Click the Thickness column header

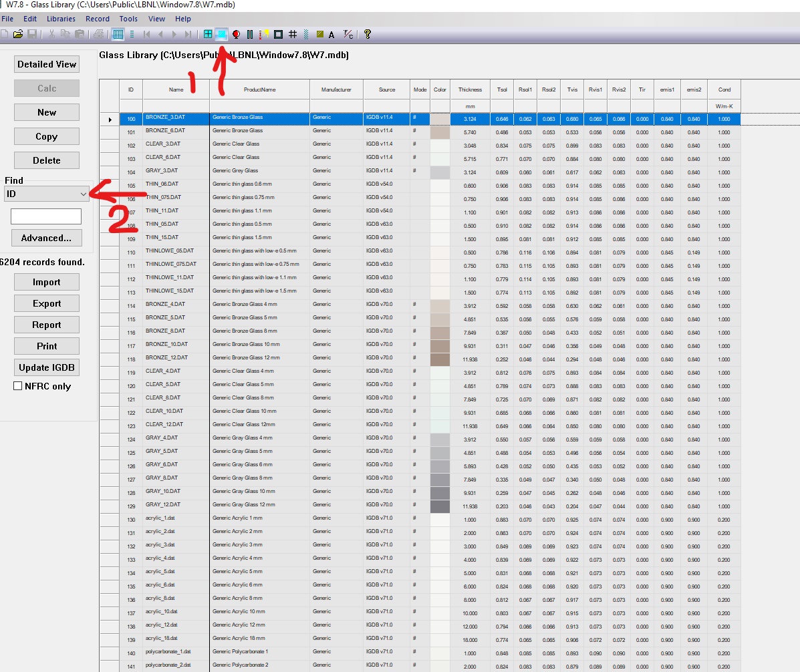470,90
